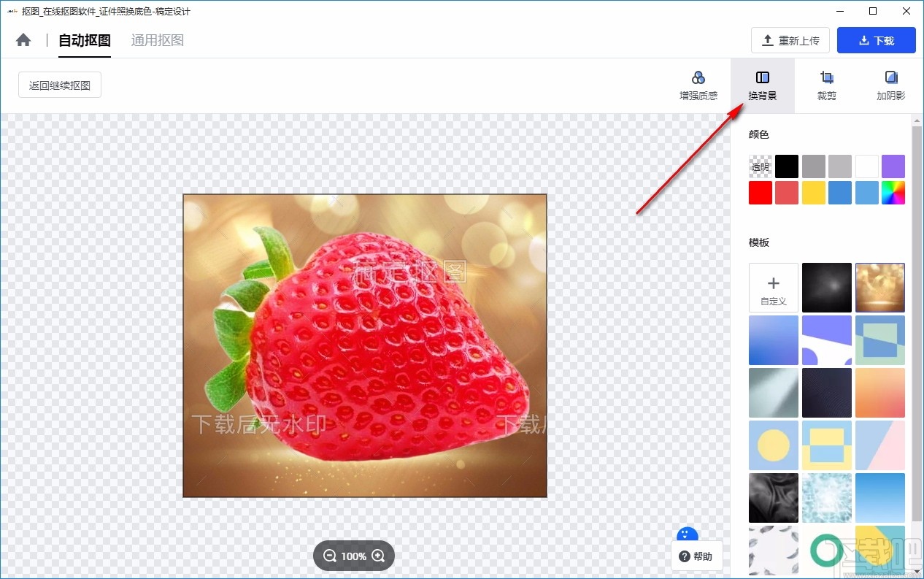
Task: Pick the light blue color swatch
Action: coord(867,193)
